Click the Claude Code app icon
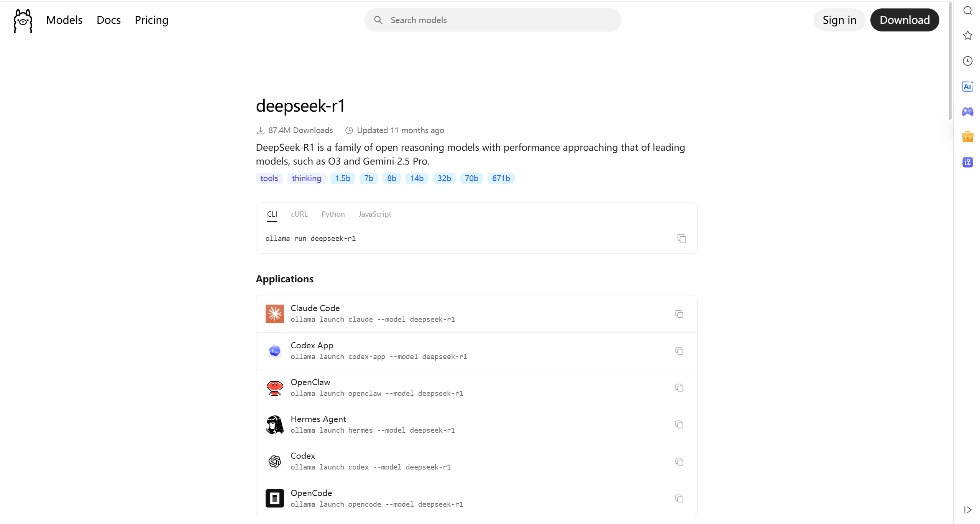This screenshot has height=524, width=980. (x=274, y=314)
